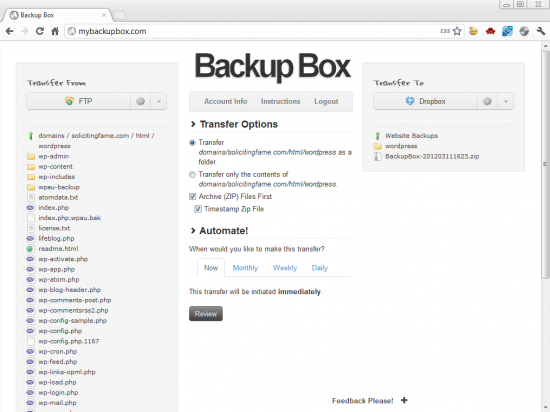Click the Backup Box logo
The image size is (550, 412).
[273, 67]
